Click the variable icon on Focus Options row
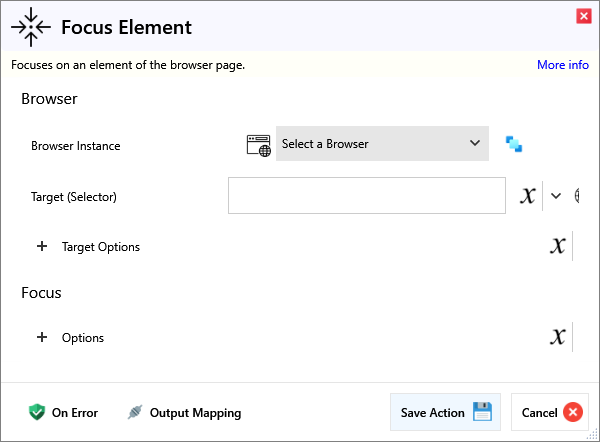Screen dimensions: 600x442 558,337
